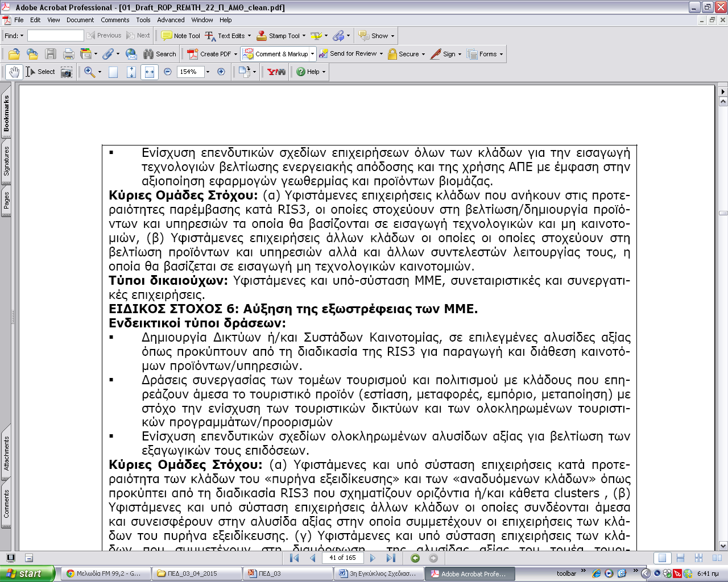
Task: Open the Show dropdown menu
Action: pos(376,36)
